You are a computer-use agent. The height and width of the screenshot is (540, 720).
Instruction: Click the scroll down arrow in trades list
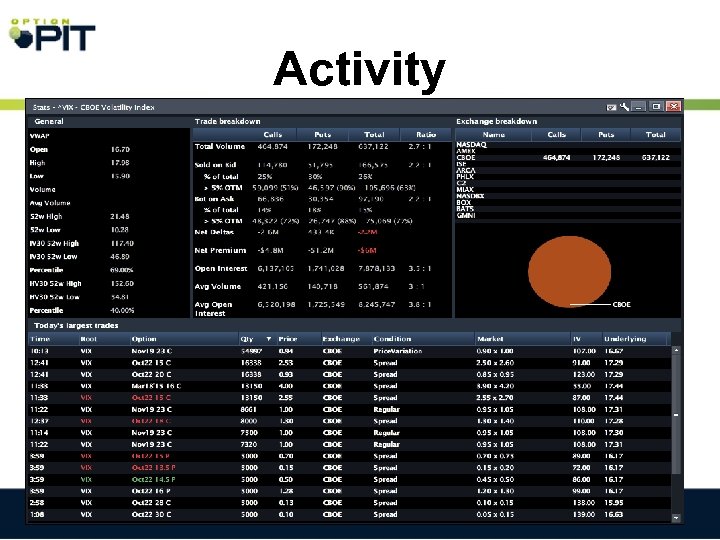click(x=676, y=518)
